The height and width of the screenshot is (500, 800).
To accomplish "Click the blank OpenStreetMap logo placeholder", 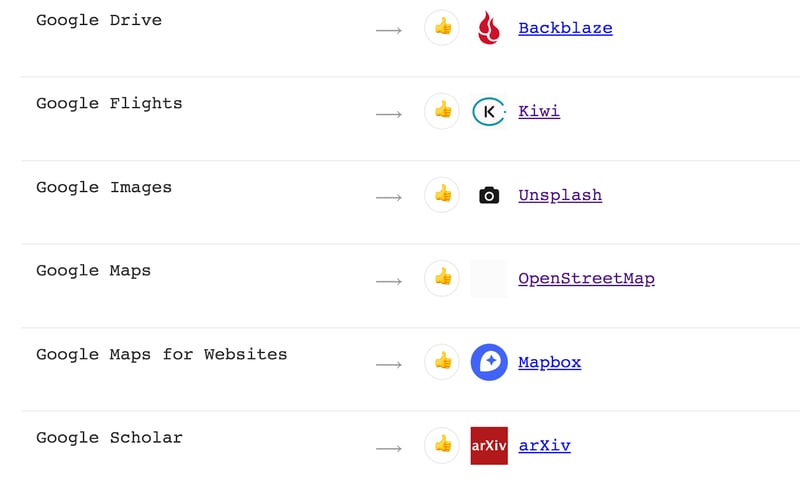I will click(x=489, y=279).
